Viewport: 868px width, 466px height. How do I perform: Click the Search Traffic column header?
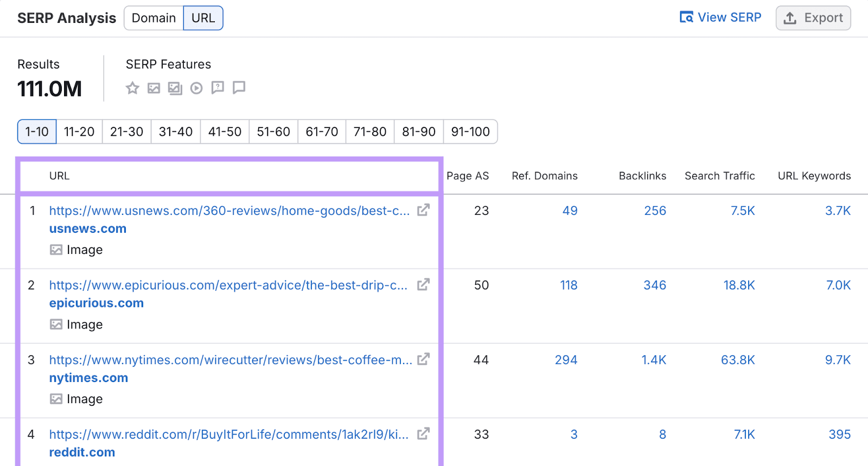tap(720, 176)
